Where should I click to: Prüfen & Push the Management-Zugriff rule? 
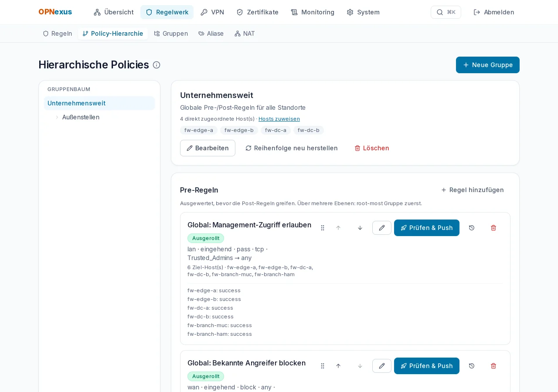427,228
